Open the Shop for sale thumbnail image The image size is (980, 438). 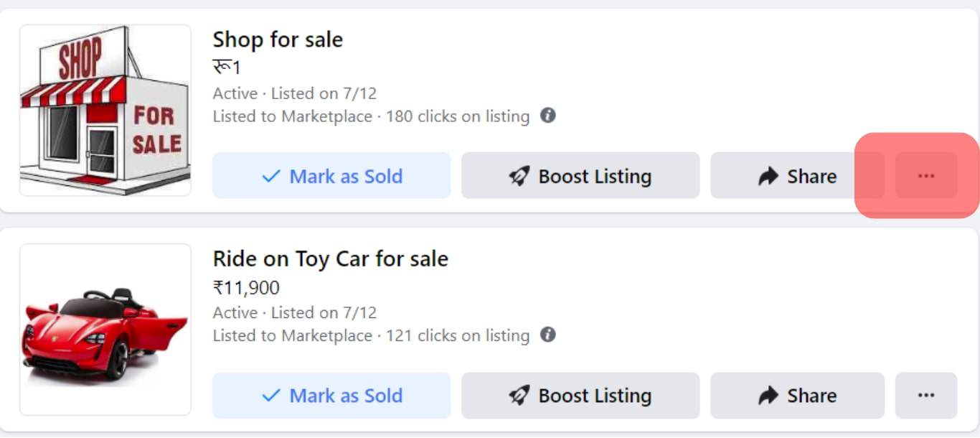pos(105,110)
